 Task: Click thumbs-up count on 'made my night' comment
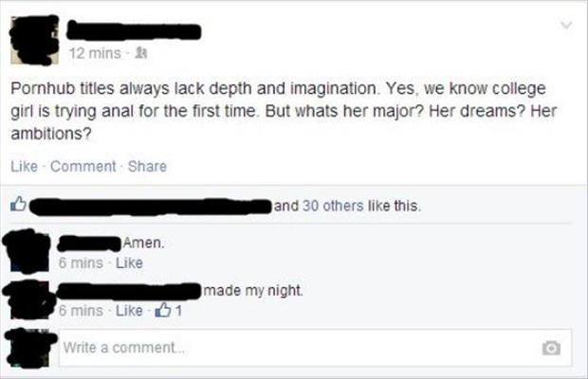click(x=169, y=310)
